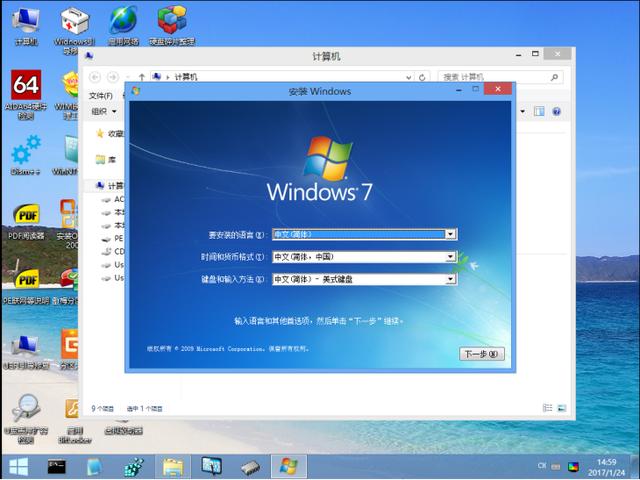The image size is (640, 480).
Task: Select the CD drive in navigation pane
Action: (113, 251)
